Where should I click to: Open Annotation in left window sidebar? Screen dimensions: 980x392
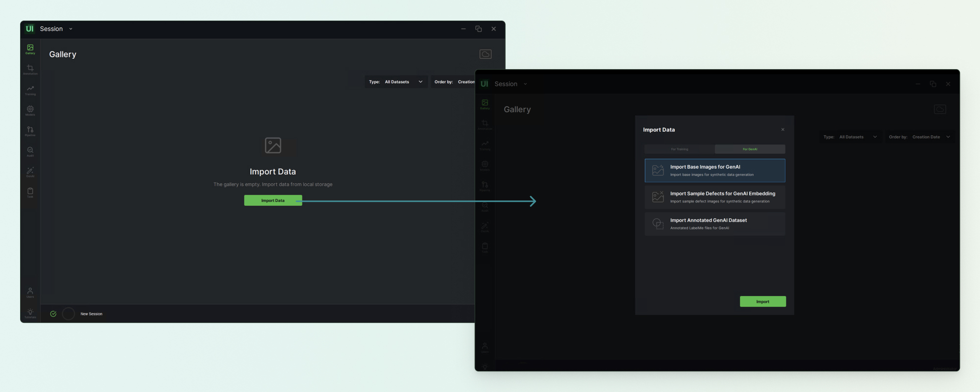click(x=30, y=70)
